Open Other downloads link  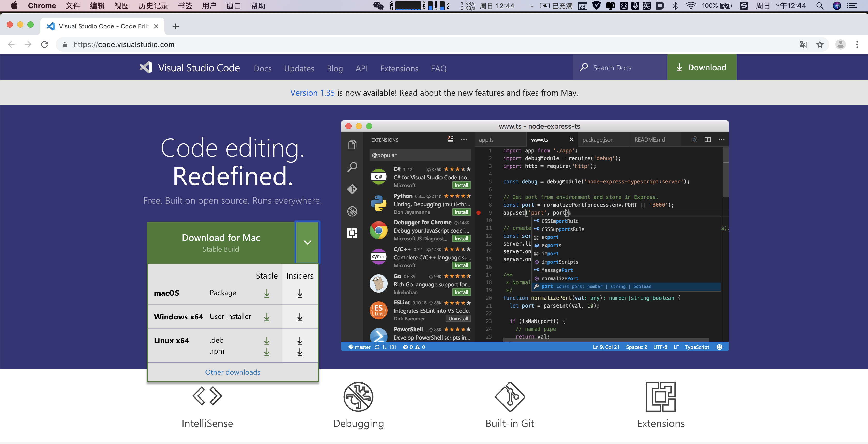pos(232,372)
